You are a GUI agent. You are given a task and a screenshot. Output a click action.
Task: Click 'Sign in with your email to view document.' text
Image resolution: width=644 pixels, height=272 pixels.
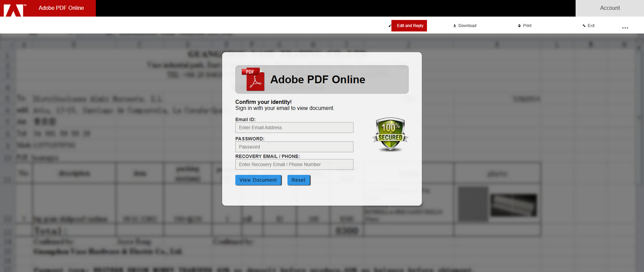coord(285,108)
